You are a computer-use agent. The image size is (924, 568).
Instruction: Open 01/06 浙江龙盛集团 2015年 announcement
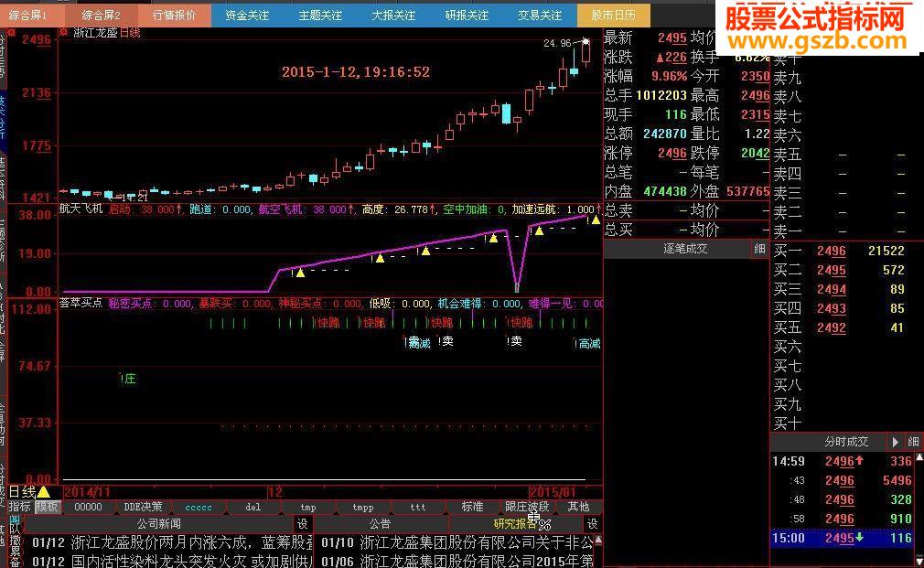coord(457,561)
